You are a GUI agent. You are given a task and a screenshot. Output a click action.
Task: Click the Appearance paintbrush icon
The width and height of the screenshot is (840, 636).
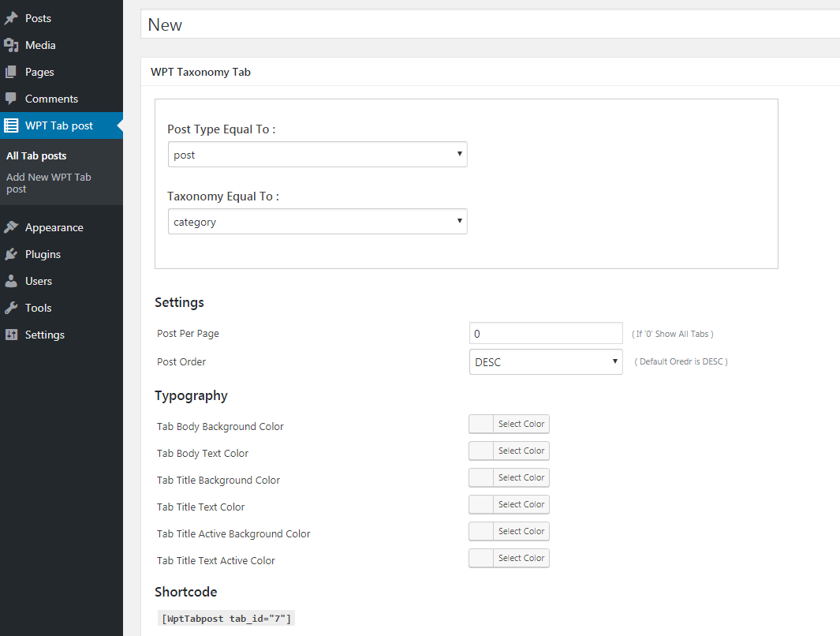[11, 227]
